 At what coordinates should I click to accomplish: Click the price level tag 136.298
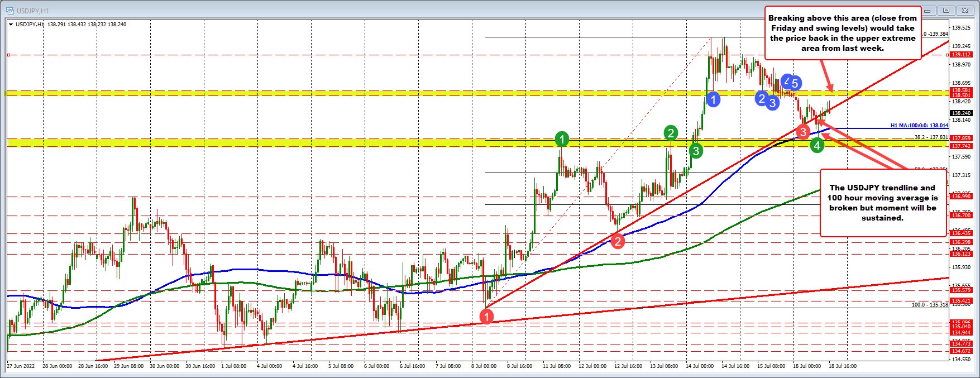click(962, 242)
